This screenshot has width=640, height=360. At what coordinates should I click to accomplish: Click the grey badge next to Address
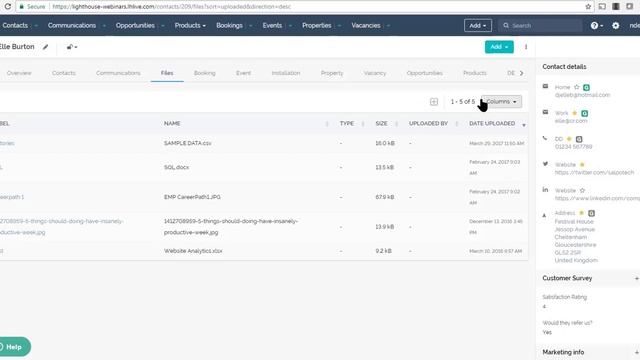[x=591, y=213]
